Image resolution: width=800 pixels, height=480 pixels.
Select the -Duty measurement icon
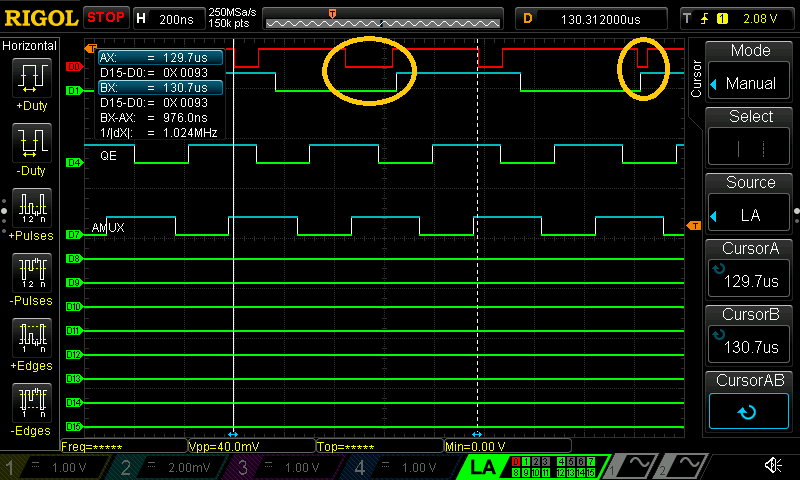pyautogui.click(x=33, y=143)
